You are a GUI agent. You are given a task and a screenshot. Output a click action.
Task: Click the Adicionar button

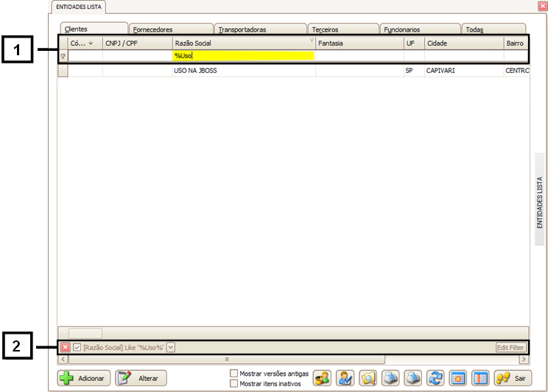tap(85, 378)
